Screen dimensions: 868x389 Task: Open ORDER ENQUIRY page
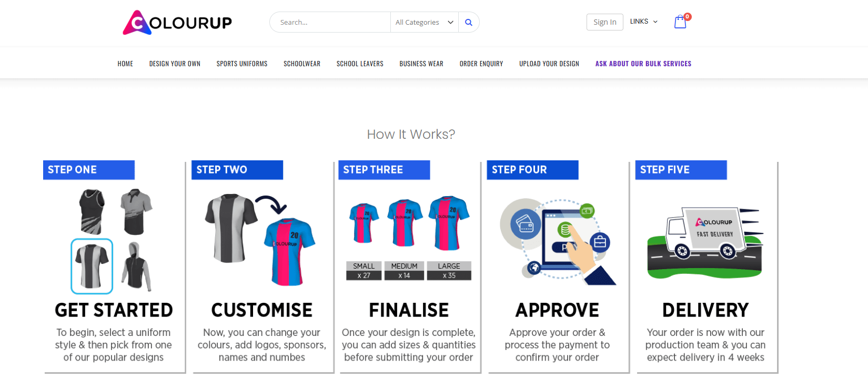tap(481, 64)
